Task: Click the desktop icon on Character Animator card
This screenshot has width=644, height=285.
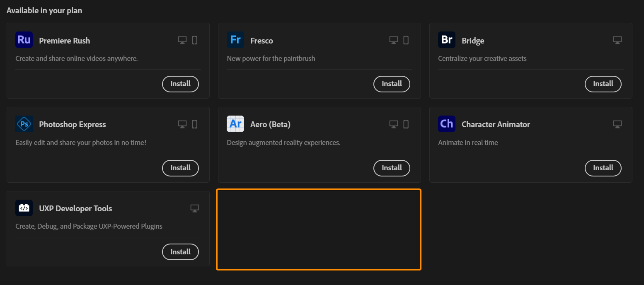Action: pyautogui.click(x=617, y=124)
